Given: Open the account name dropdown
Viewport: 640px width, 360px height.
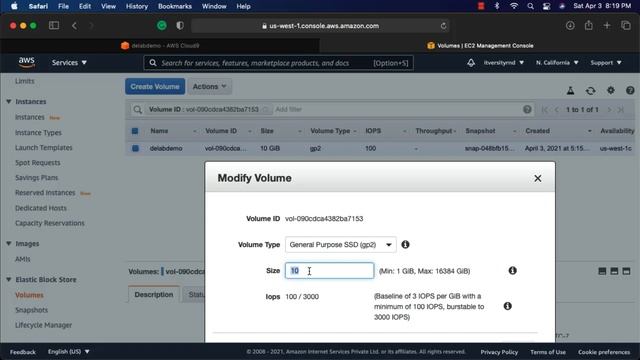Looking at the screenshot, I should click(503, 63).
